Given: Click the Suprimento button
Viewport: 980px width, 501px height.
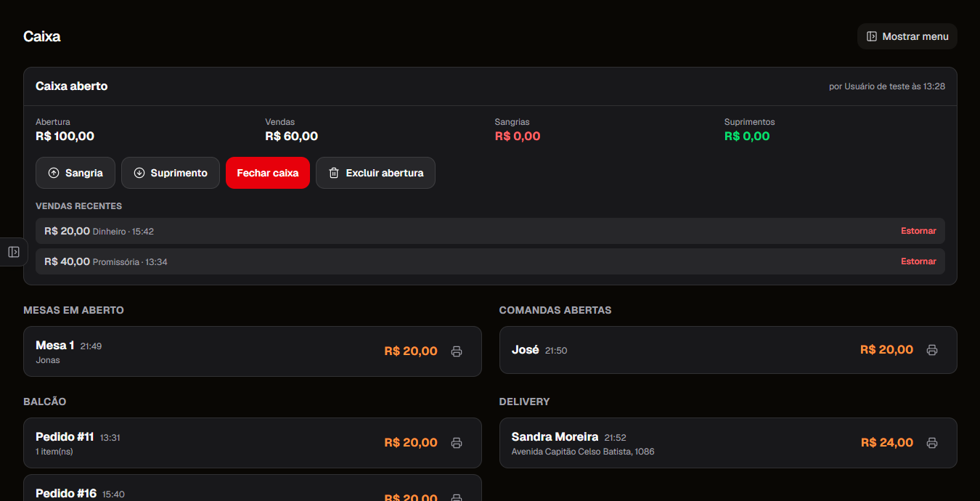Looking at the screenshot, I should [x=171, y=173].
